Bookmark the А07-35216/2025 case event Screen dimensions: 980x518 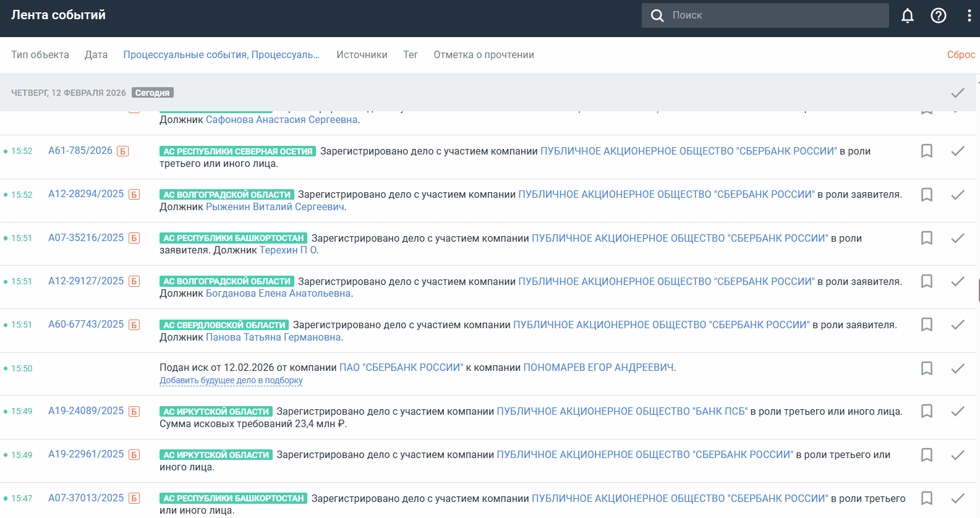(926, 238)
